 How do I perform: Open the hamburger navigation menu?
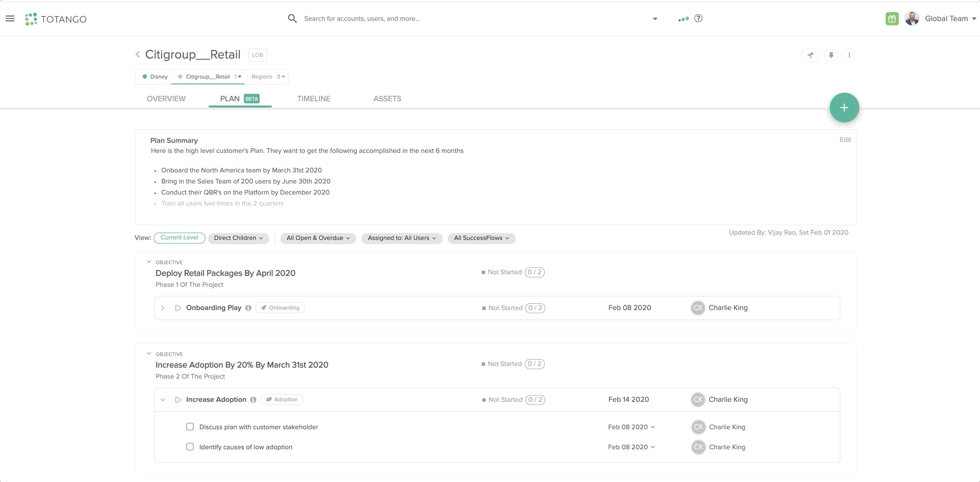point(10,18)
